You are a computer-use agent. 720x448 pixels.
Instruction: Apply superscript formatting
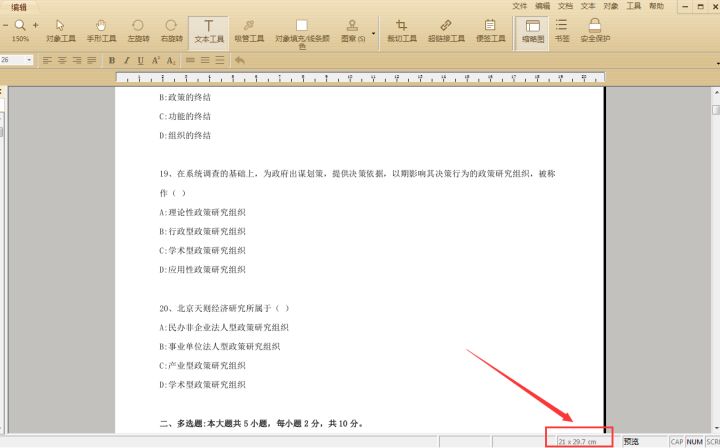(156, 60)
